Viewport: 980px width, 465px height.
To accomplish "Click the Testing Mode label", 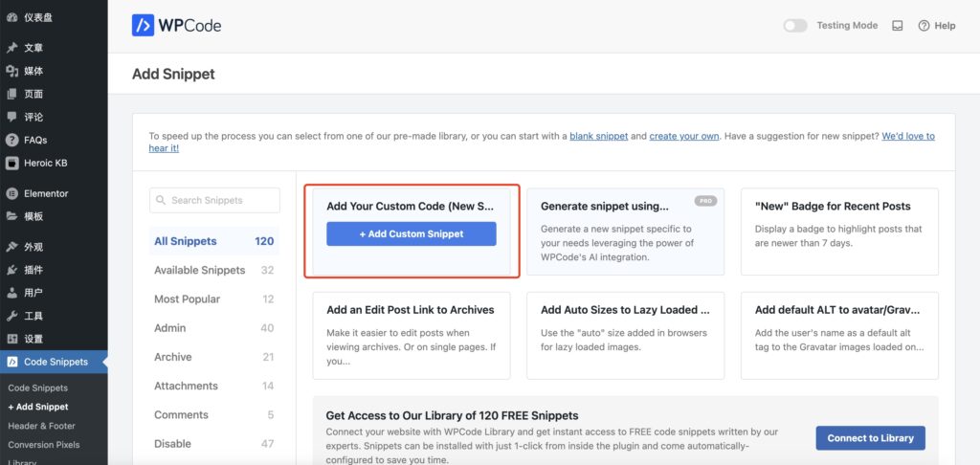I will (x=847, y=26).
